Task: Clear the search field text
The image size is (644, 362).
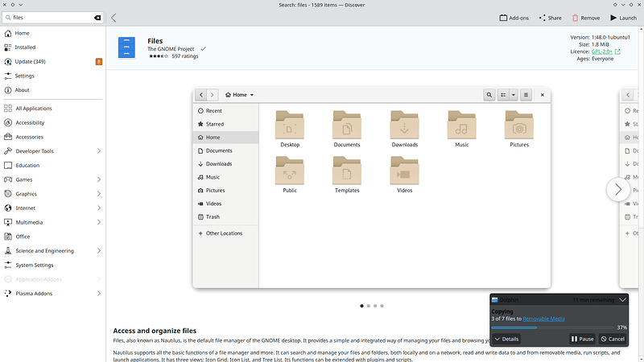Action: coord(97,17)
